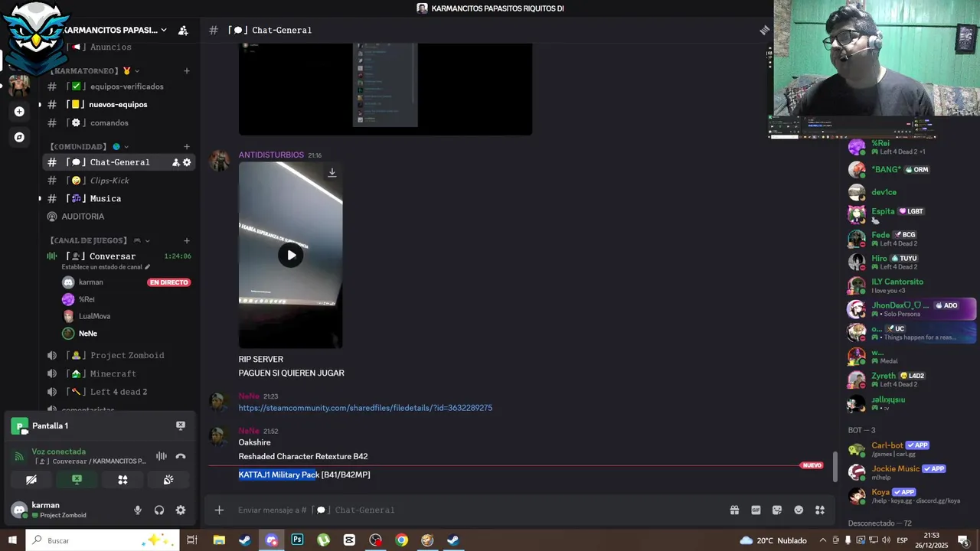
Task: Open the top embedded video thumbnail
Action: coord(385,89)
